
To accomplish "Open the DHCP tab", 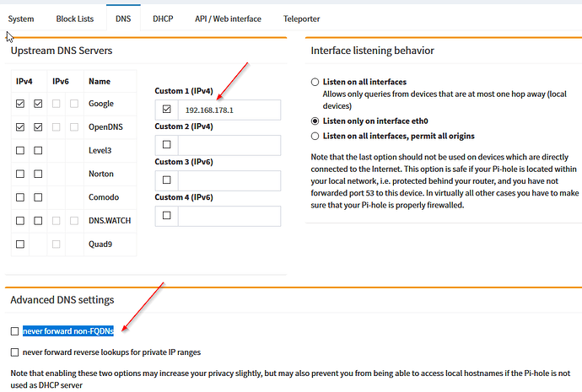I will pos(163,19).
